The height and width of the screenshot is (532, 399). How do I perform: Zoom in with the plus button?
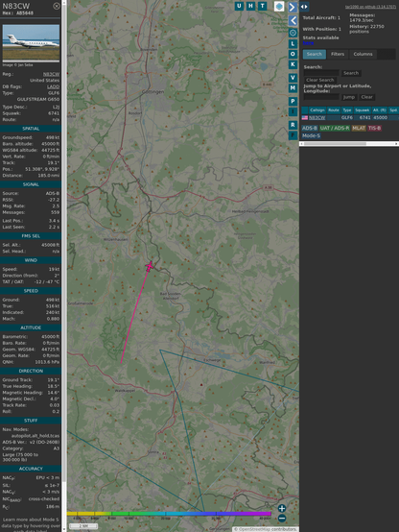(x=282, y=508)
